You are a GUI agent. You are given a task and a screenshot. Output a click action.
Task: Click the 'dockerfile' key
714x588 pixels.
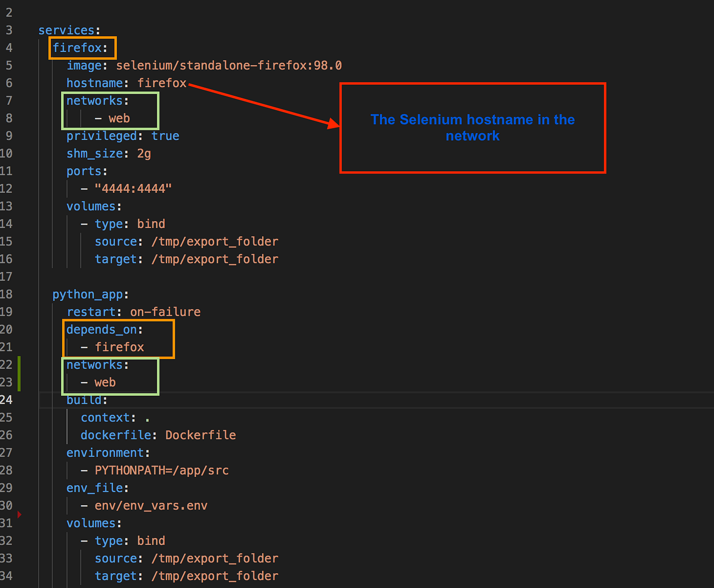pyautogui.click(x=116, y=436)
